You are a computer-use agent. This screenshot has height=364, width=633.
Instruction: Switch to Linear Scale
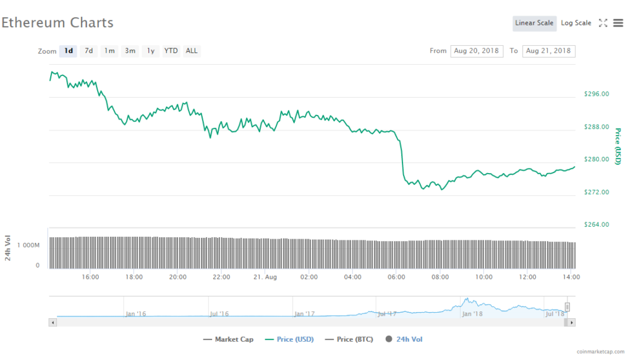point(534,23)
